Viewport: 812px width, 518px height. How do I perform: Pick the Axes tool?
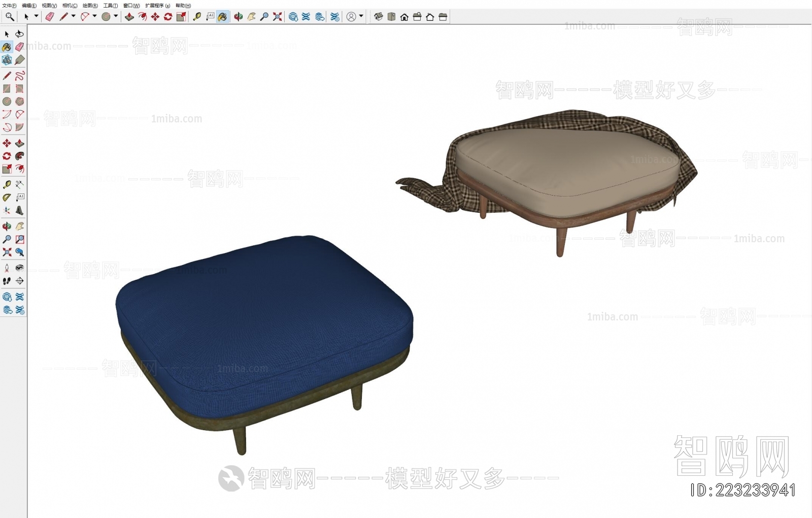[7, 210]
